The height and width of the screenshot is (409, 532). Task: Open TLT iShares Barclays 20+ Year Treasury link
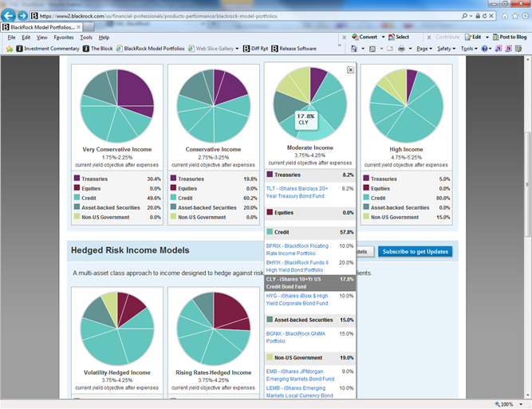(x=297, y=192)
